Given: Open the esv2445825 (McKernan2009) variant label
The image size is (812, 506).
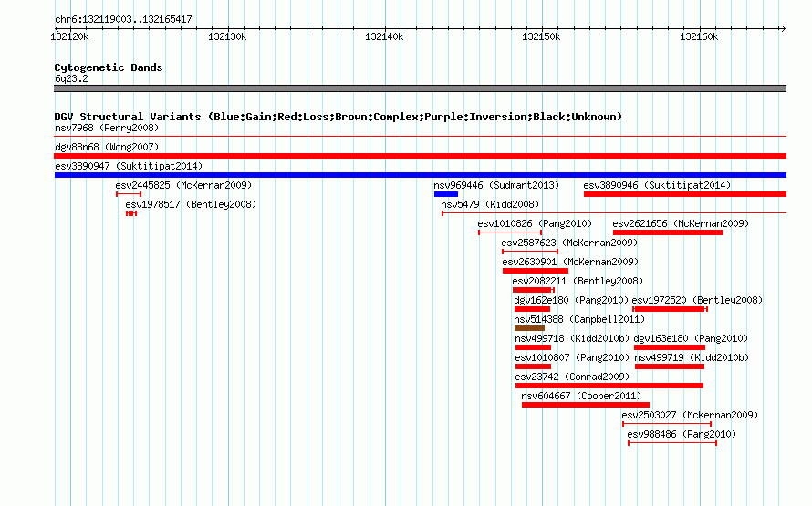Looking at the screenshot, I should pos(183,185).
